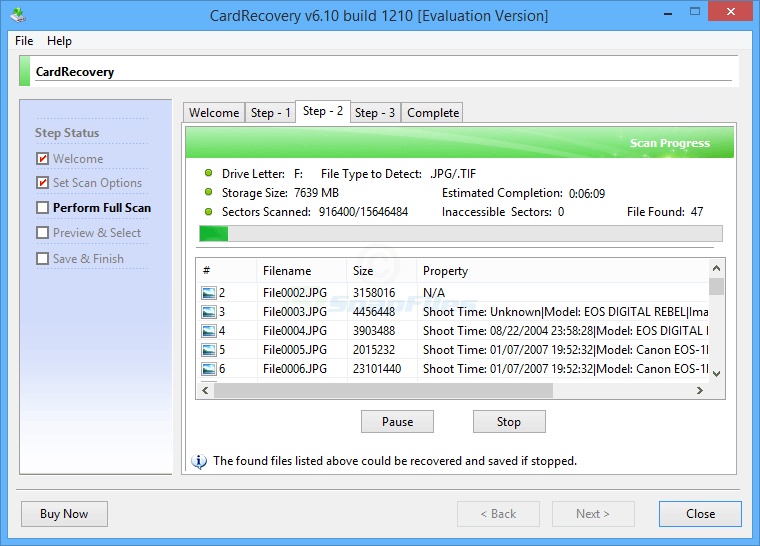The width and height of the screenshot is (760, 546).
Task: Open the File menu
Action: (24, 41)
